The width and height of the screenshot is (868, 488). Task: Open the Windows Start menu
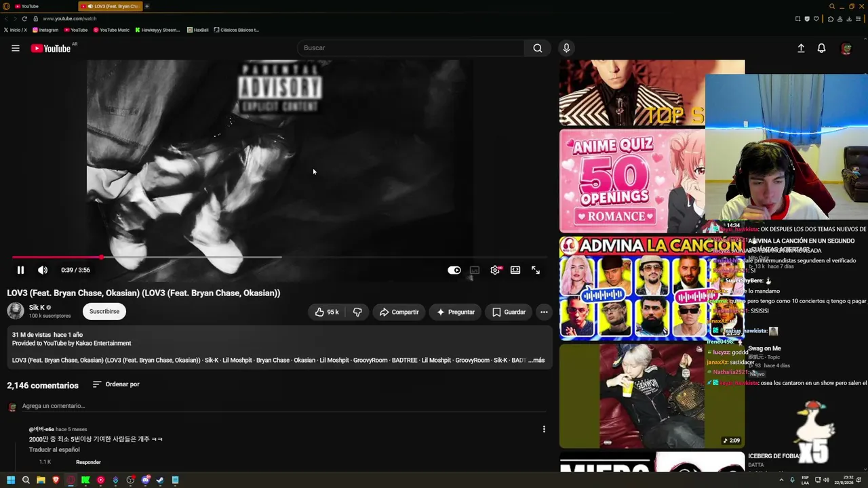pos(11,480)
